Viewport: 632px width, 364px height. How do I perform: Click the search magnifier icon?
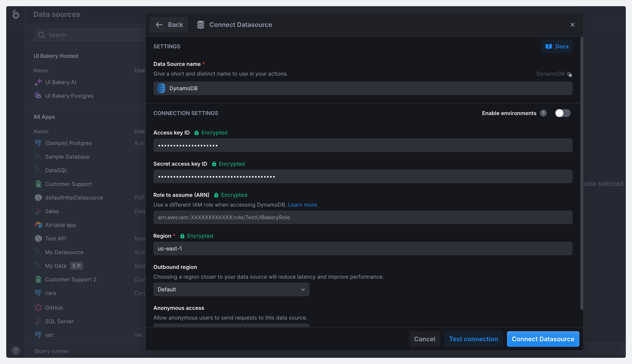[41, 35]
